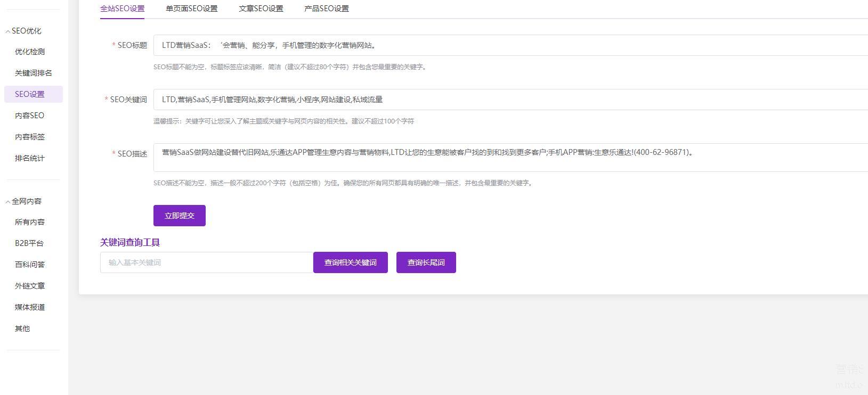868x395 pixels.
Task: Collapse the 全网内容 sidebar group
Action: pyautogui.click(x=23, y=201)
